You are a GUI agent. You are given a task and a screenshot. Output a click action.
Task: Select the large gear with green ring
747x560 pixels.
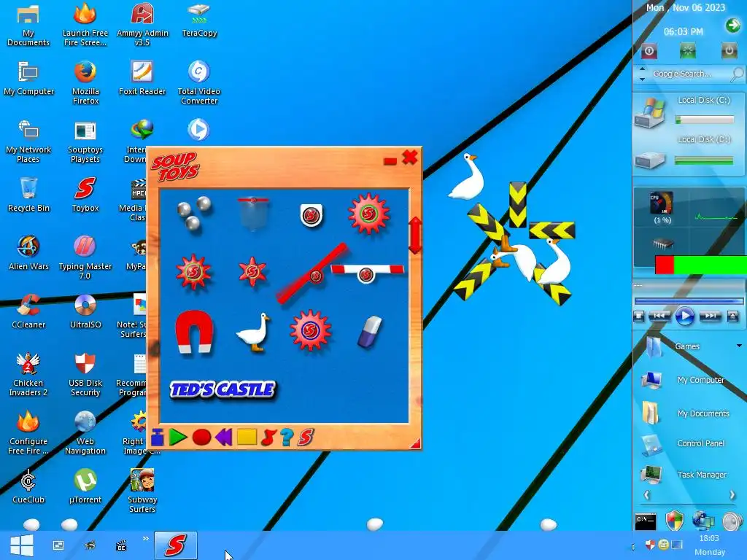[x=368, y=214]
